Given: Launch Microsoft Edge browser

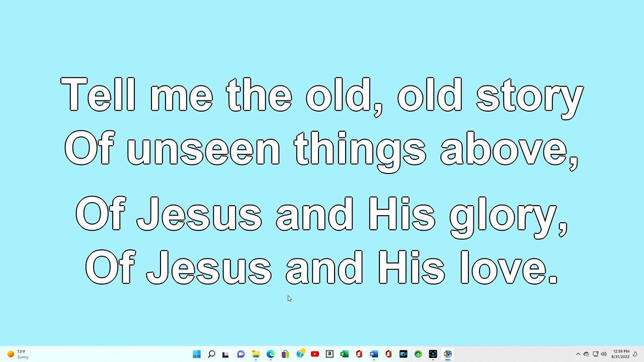Looking at the screenshot, I should (270, 354).
